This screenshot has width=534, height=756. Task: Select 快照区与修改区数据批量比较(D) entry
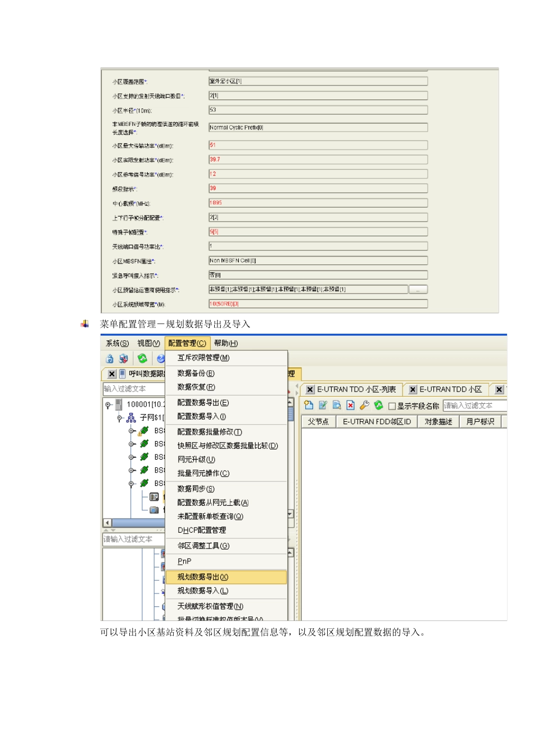[226, 445]
